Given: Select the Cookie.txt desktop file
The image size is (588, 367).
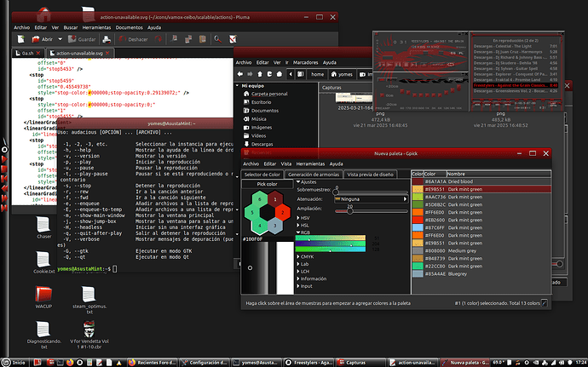Looking at the screenshot, I should click(x=43, y=262).
